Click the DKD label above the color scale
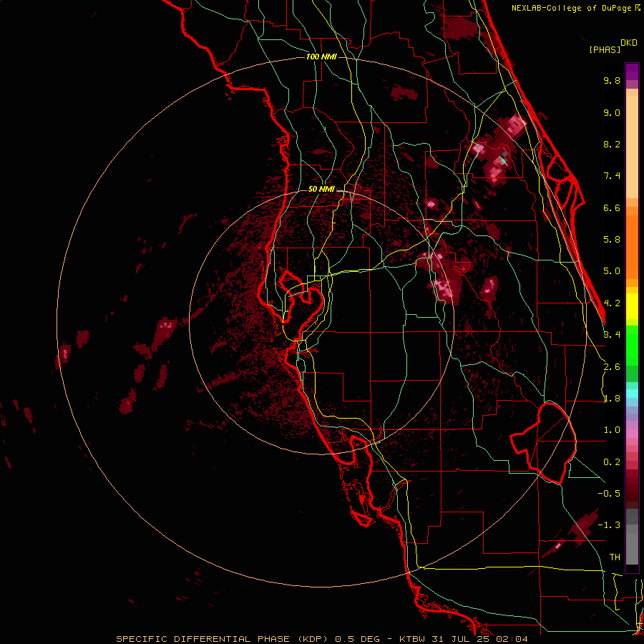Viewport: 644px width, 644px height. coord(629,43)
